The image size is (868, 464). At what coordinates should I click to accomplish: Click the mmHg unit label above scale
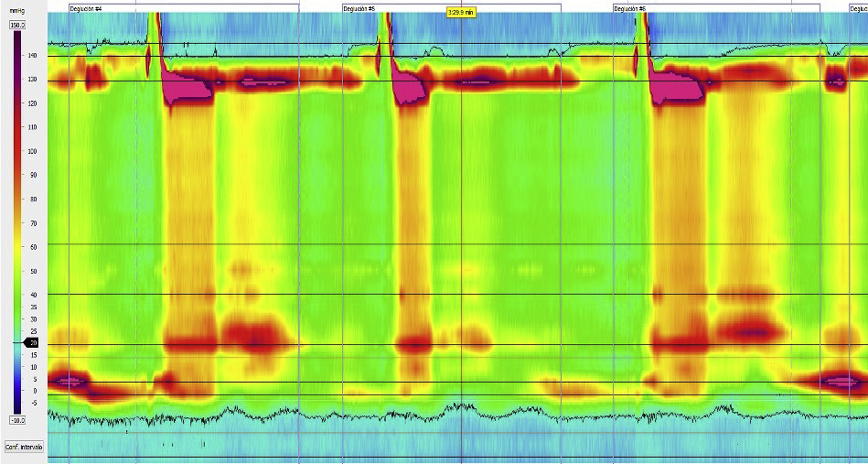pyautogui.click(x=17, y=11)
